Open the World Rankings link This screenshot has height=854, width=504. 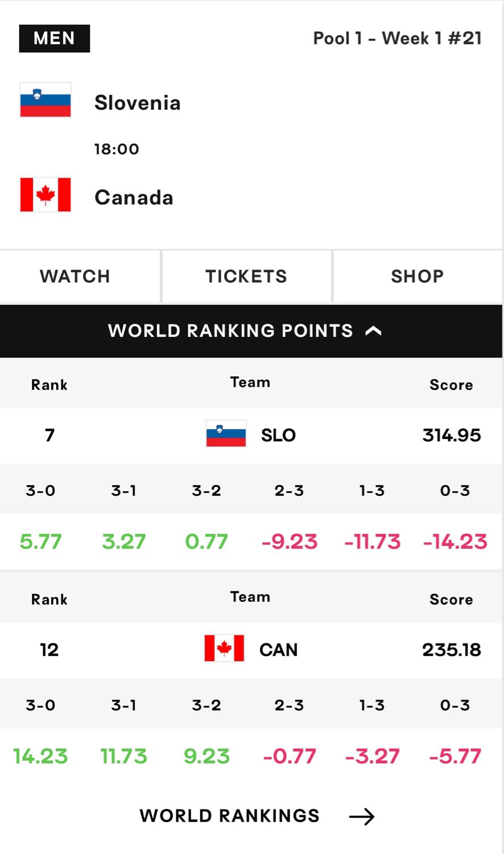(x=229, y=816)
